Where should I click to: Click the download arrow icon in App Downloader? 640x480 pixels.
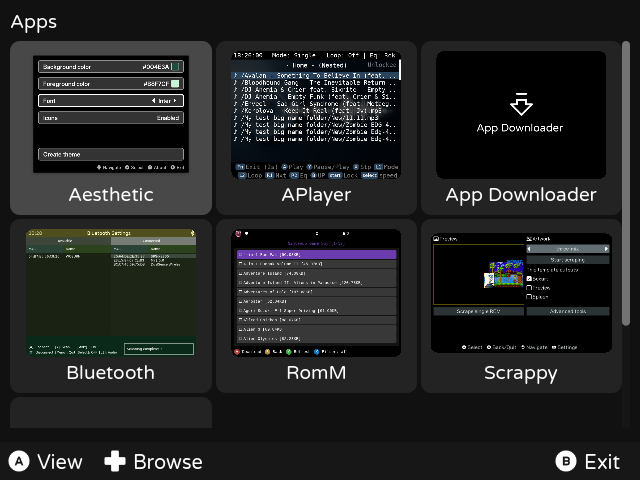[x=521, y=104]
